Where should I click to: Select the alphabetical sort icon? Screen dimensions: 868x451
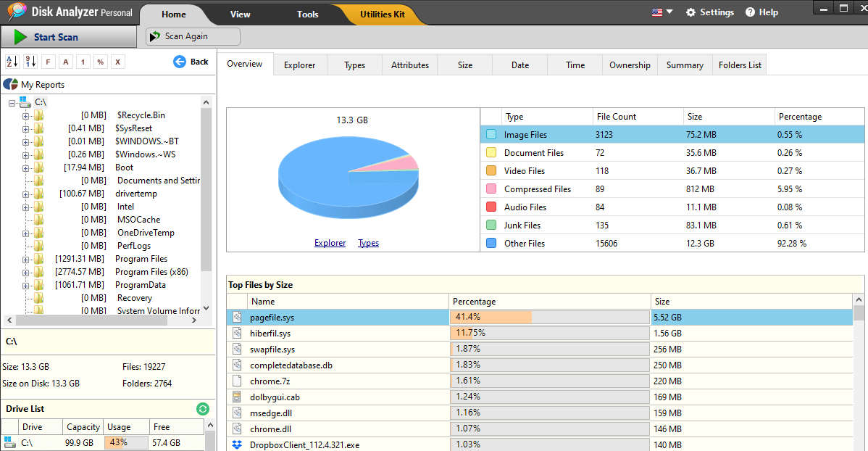12,62
